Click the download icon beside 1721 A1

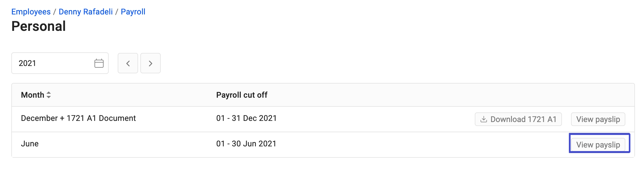[484, 119]
